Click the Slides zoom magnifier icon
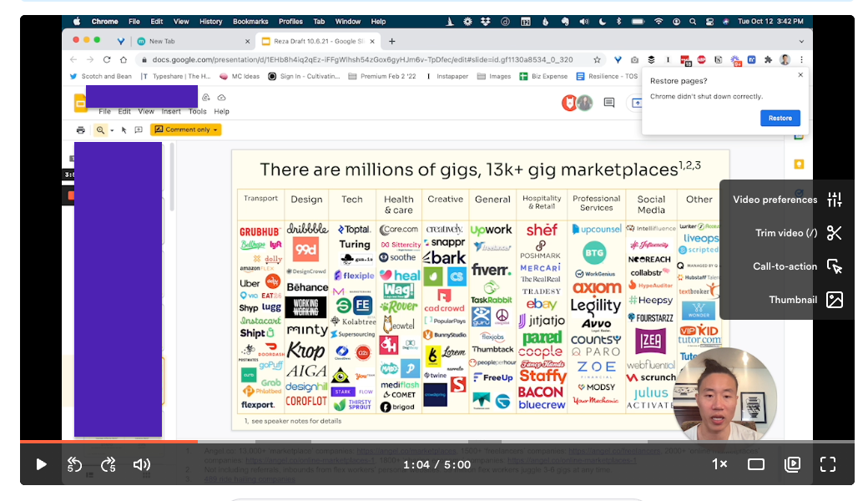 (x=100, y=129)
